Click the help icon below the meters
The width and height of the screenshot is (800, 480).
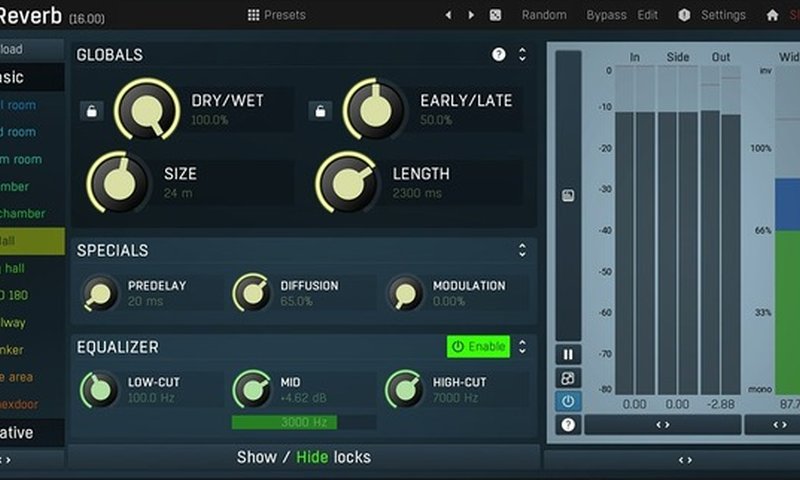[x=568, y=424]
